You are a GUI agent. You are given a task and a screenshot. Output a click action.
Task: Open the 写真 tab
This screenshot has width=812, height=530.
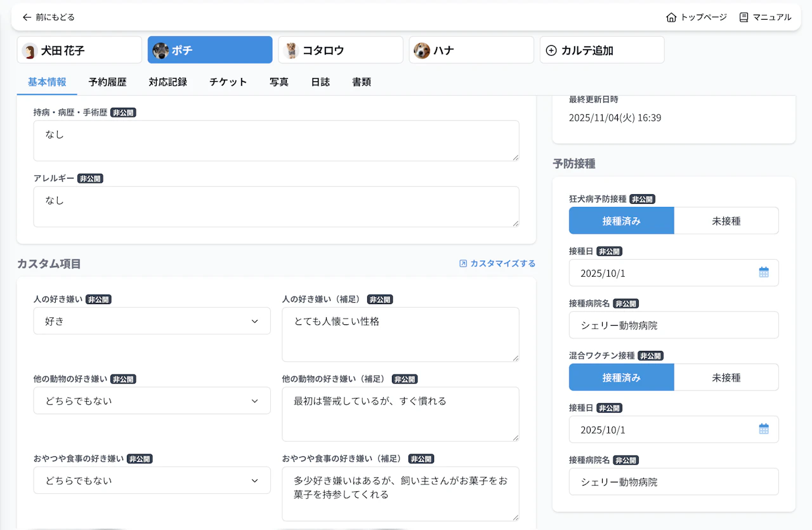278,82
